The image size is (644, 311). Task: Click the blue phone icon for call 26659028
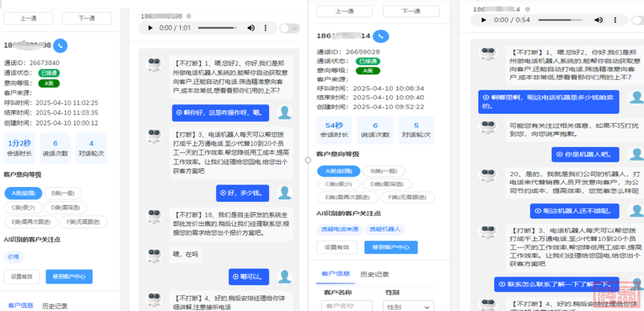[x=382, y=36]
